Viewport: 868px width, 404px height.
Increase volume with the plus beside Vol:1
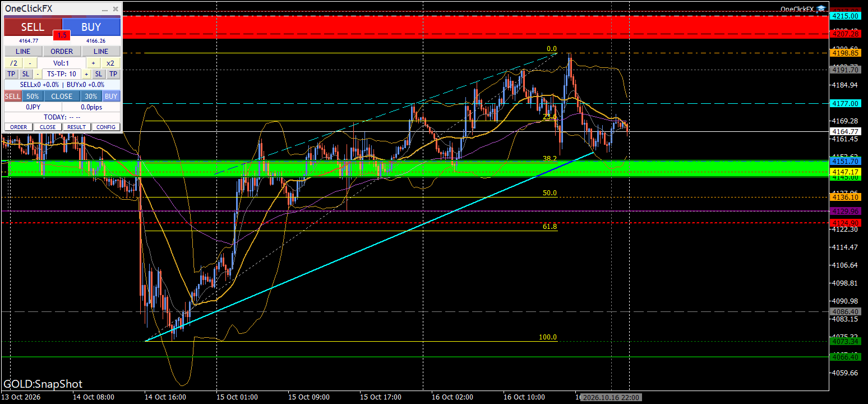click(x=93, y=63)
